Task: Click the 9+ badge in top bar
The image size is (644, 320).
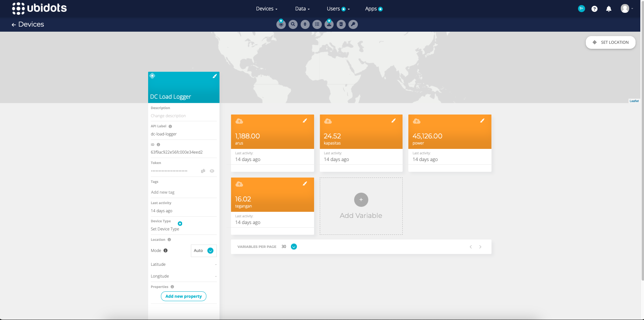Action: click(581, 8)
